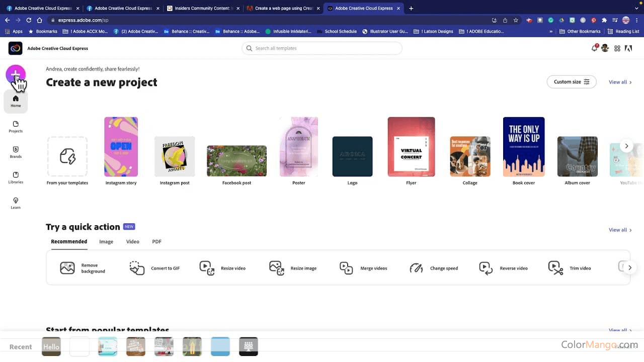The width and height of the screenshot is (644, 362).
Task: Select the Remove background quick action
Action: pyautogui.click(x=83, y=268)
